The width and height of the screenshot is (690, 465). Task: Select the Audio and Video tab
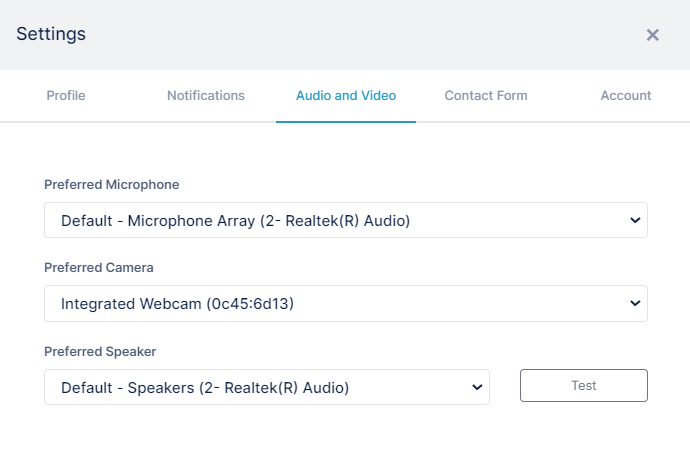tap(346, 95)
